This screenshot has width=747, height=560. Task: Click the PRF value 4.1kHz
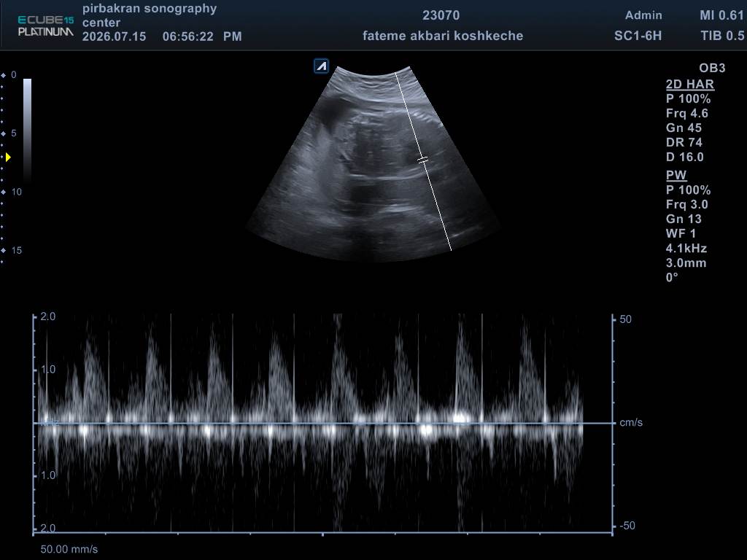(686, 249)
